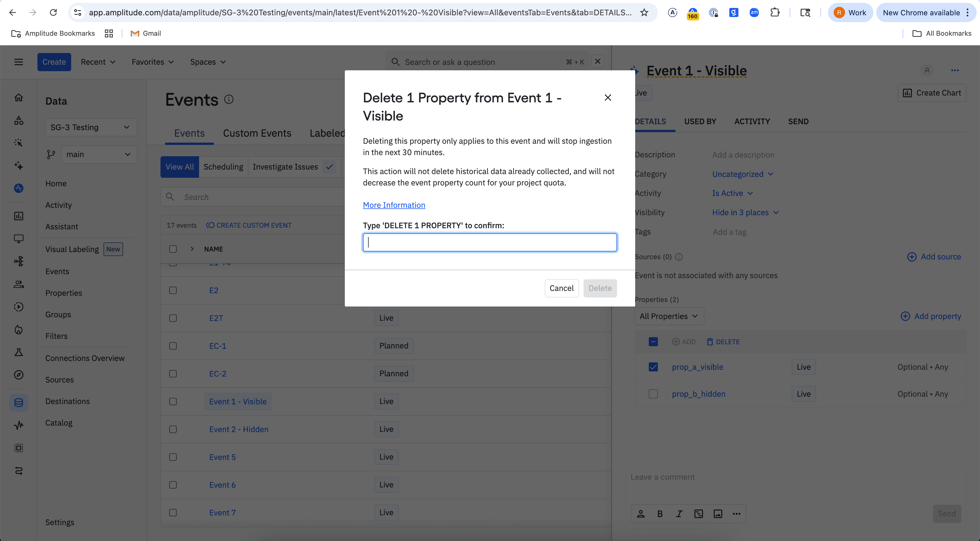Open the SG-3 Testing project dropdown
This screenshot has height=541, width=980.
point(90,127)
